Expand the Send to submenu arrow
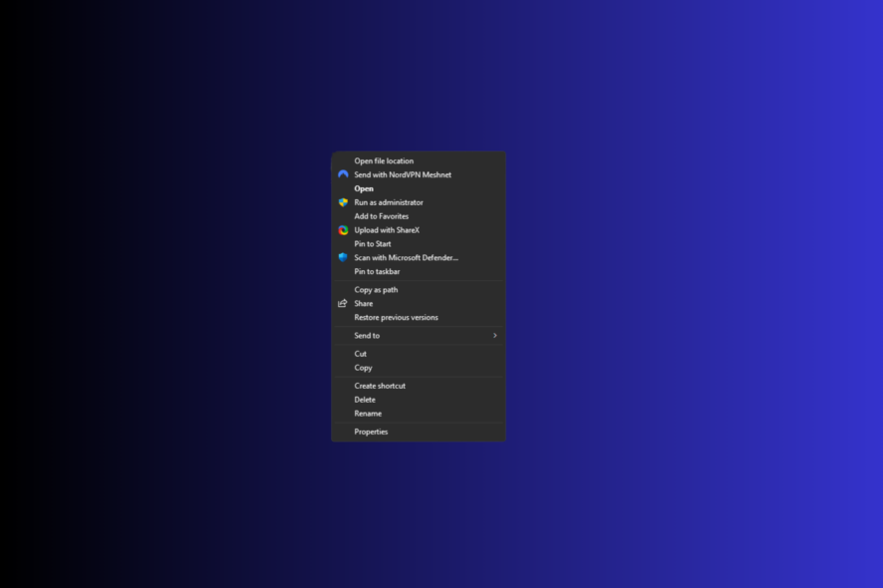The height and width of the screenshot is (588, 883). coord(495,336)
